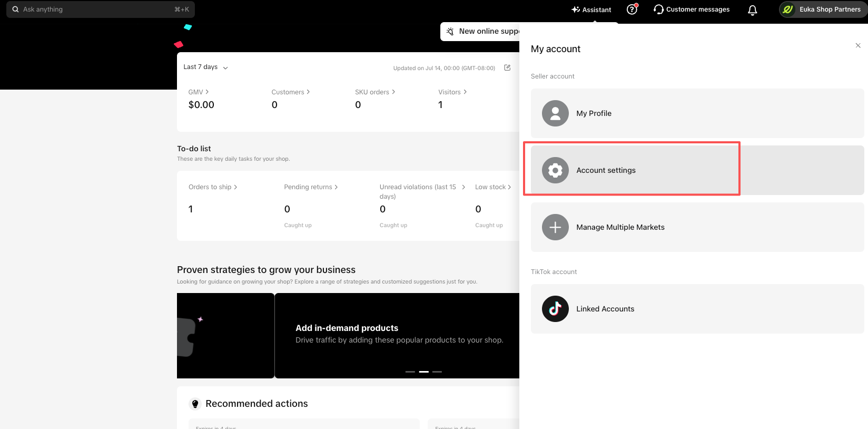Image resolution: width=868 pixels, height=429 pixels.
Task: Open Visitors metric details
Action: click(452, 92)
